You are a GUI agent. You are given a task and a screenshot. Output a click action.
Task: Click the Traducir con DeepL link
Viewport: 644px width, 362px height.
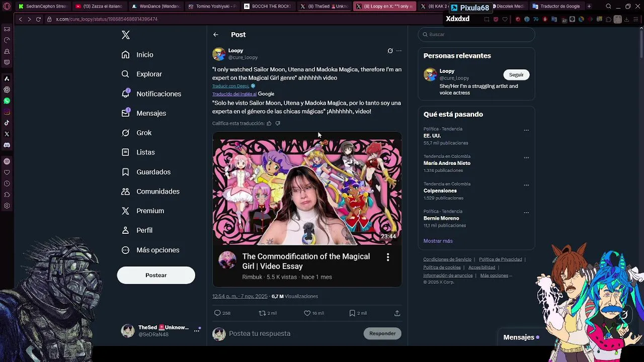tap(230, 86)
